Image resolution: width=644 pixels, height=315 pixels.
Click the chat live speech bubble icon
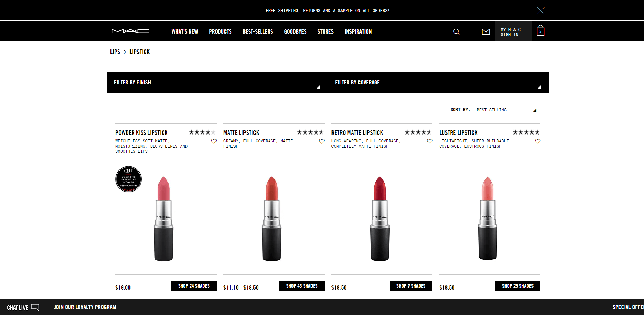[35, 307]
